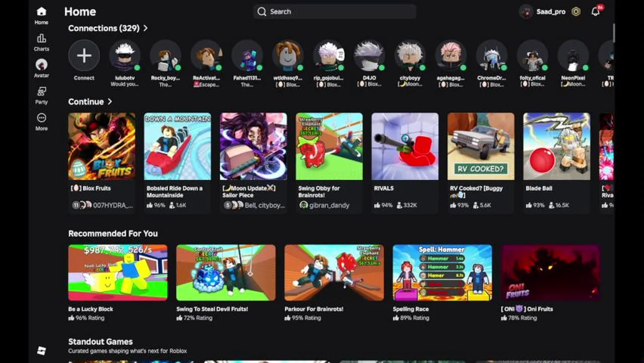Open cityboyy connection avatar
Screen dimensions: 644x363
(410, 55)
